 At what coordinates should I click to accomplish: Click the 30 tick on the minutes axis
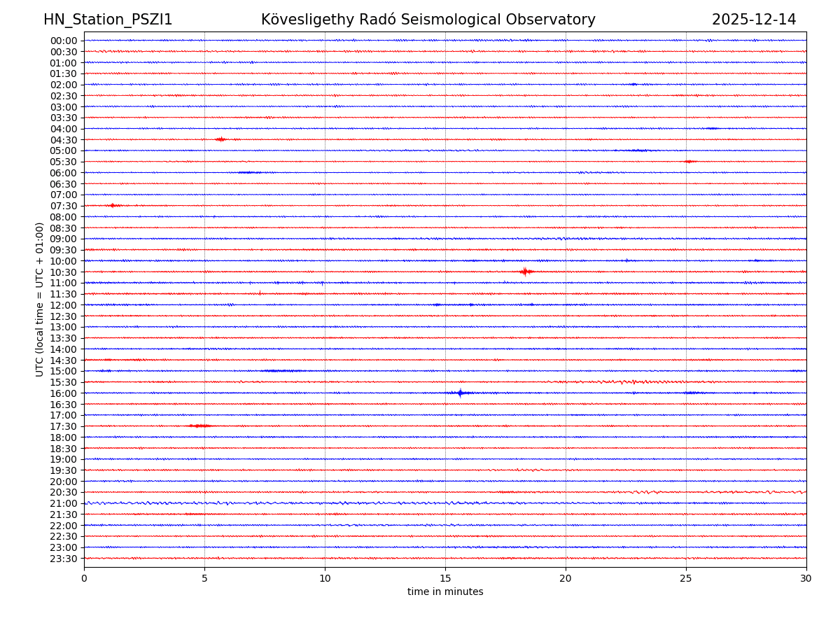[x=806, y=578]
